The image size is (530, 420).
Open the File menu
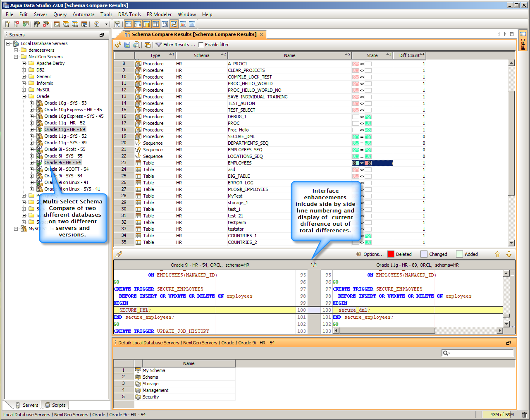(10, 14)
